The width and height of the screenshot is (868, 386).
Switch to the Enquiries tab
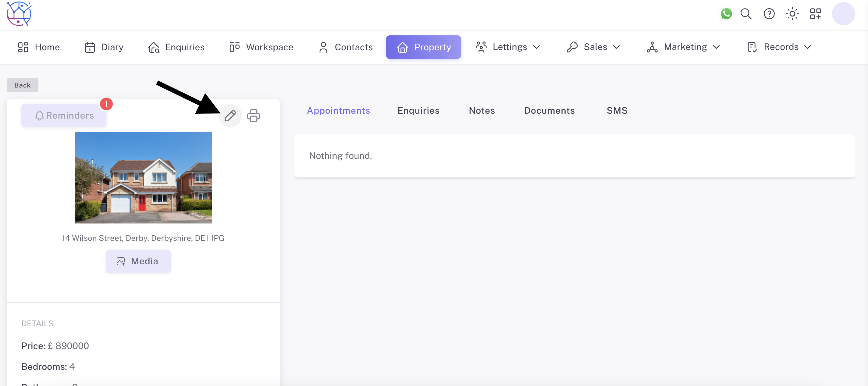click(x=418, y=111)
